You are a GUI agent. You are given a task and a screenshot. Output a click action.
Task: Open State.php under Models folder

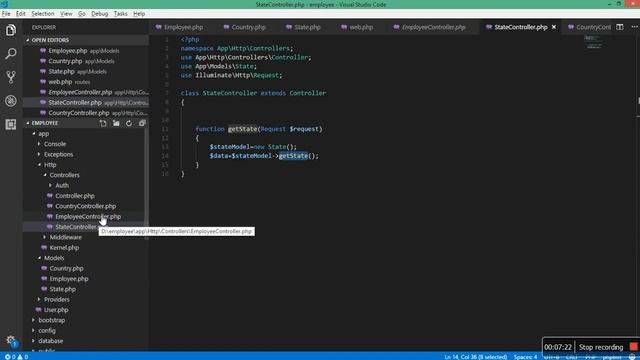coord(62,289)
